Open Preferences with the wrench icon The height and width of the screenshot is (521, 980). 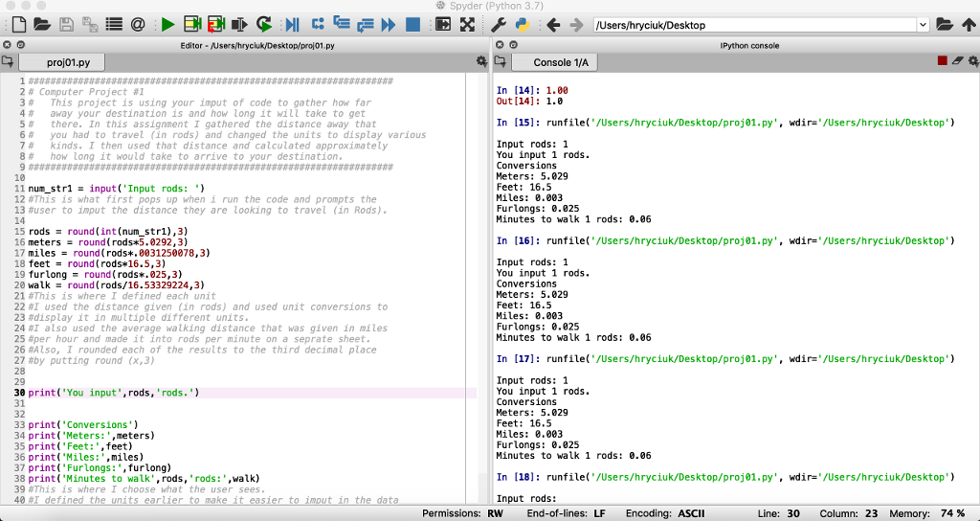[499, 24]
